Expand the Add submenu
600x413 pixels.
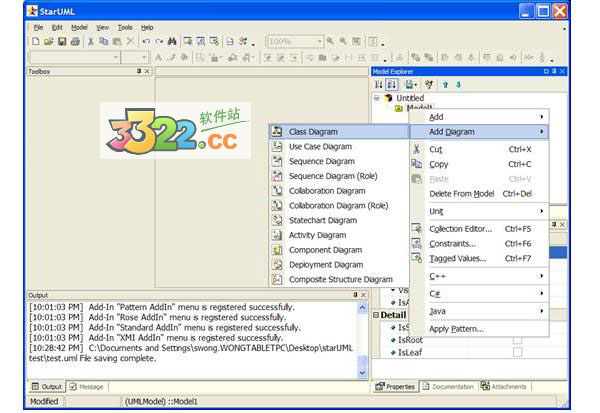[479, 117]
